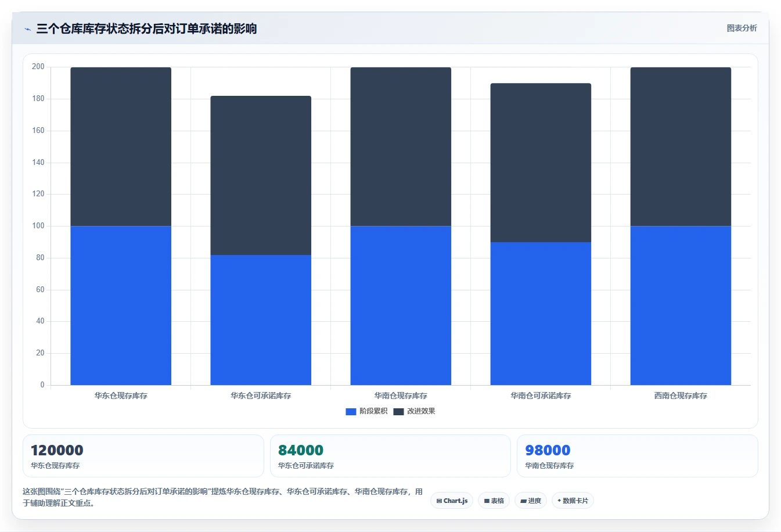Select the blue bar segment for 华南仓可承诺库存

coord(541,314)
